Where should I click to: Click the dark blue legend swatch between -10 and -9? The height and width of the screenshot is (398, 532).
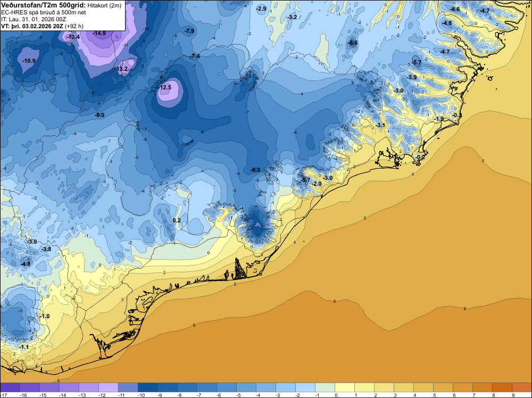(x=147, y=388)
